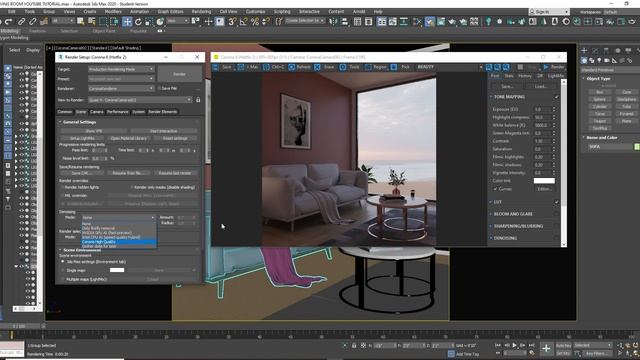Open the Render Elements tab
This screenshot has width=640, height=360.
[162, 112]
